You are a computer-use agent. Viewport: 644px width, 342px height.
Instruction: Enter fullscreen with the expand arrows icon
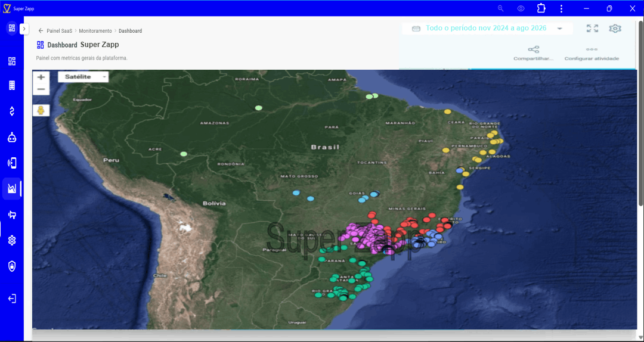pyautogui.click(x=592, y=29)
